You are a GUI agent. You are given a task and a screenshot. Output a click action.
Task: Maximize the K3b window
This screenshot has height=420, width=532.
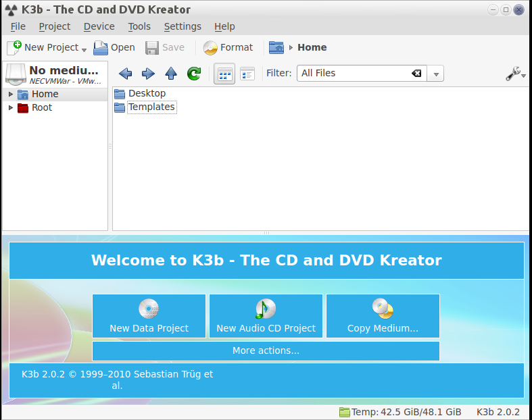[506, 10]
